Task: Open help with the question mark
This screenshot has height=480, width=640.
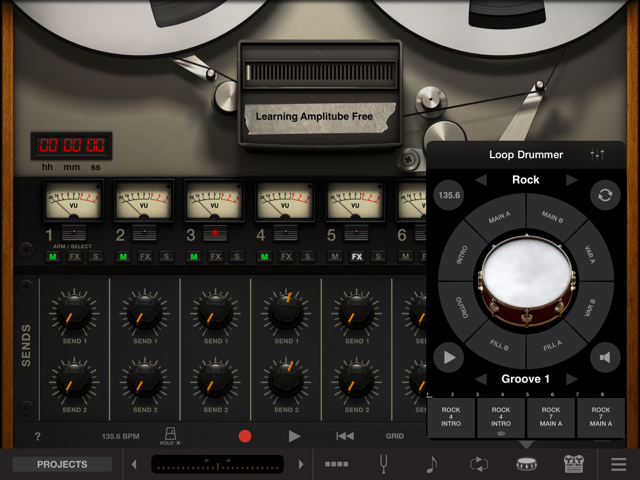Action: (38, 436)
